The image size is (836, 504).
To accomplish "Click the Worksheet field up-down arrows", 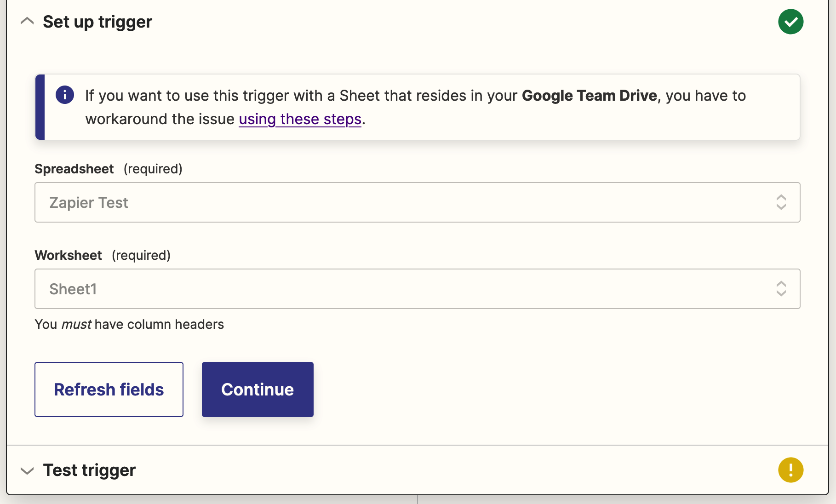I will (781, 289).
